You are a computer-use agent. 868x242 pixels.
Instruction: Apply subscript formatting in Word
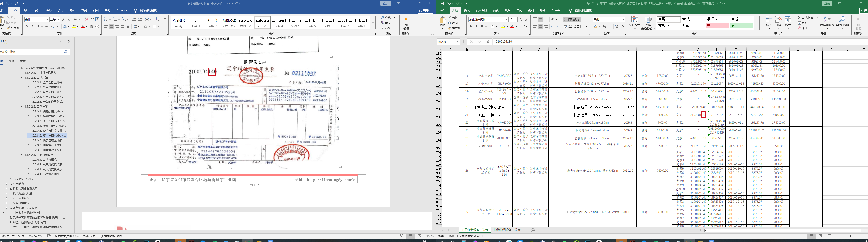tap(52, 26)
